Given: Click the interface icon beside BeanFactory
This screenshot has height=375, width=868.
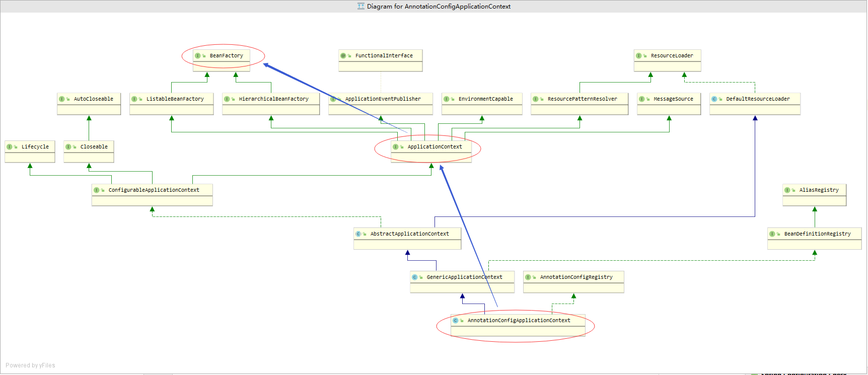Looking at the screenshot, I should pos(198,56).
